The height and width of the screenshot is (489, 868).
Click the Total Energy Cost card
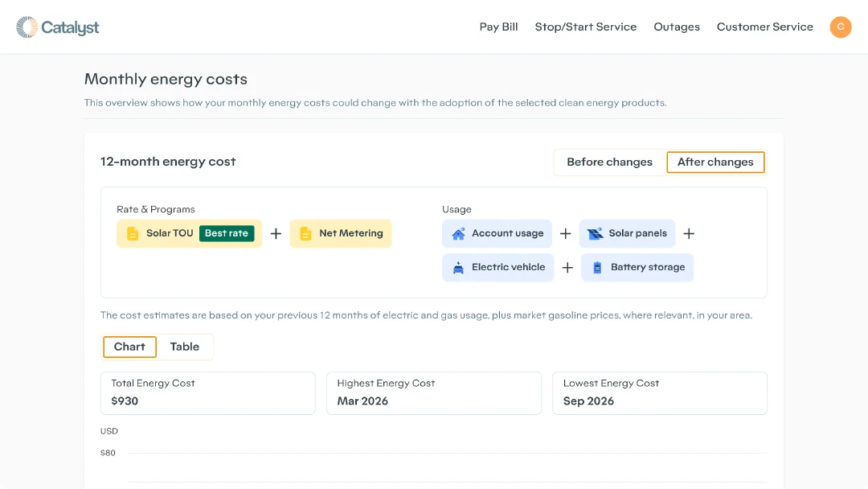pos(207,393)
